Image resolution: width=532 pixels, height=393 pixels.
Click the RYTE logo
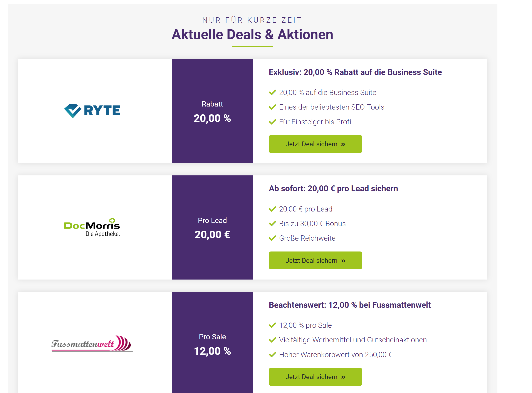92,111
